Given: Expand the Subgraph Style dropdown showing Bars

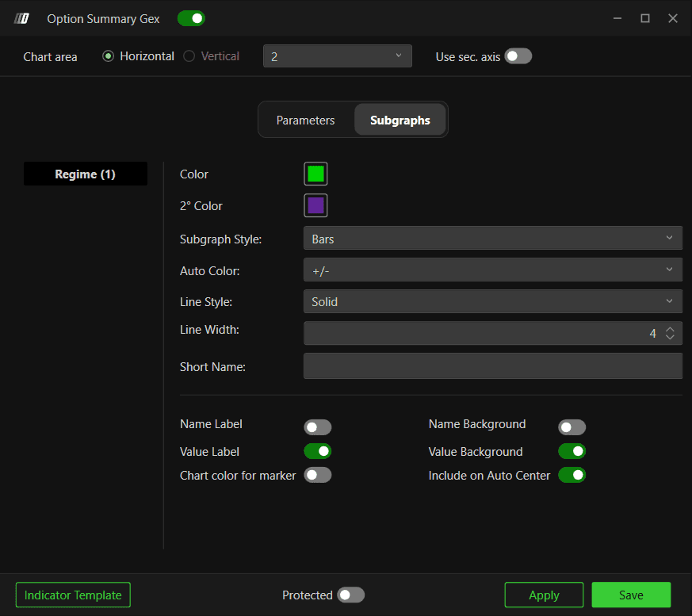Looking at the screenshot, I should coord(493,239).
